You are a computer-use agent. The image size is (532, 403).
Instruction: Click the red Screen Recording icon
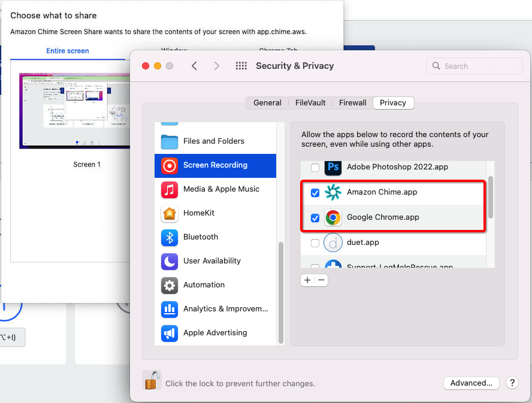[x=170, y=165]
